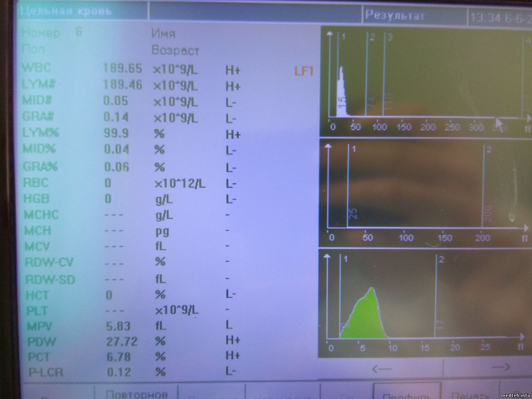Select the WBC histogram at top
The width and height of the screenshot is (532, 399).
pyautogui.click(x=426, y=82)
